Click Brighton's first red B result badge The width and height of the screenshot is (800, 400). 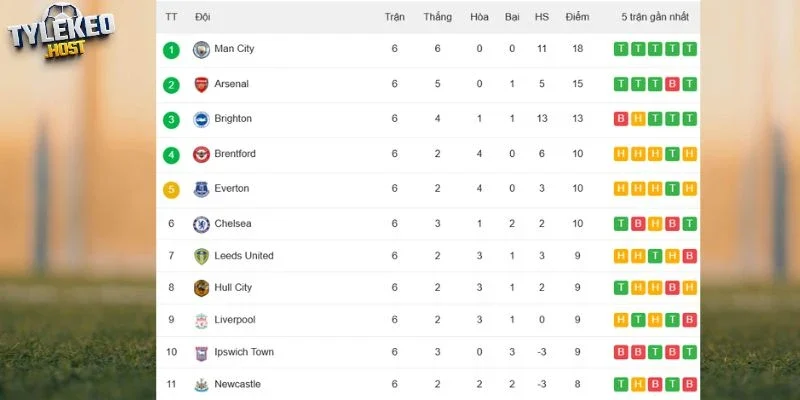(620, 119)
